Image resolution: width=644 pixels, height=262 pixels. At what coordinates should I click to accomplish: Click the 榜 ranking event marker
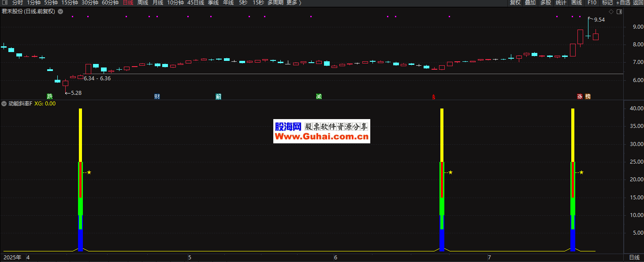588,96
